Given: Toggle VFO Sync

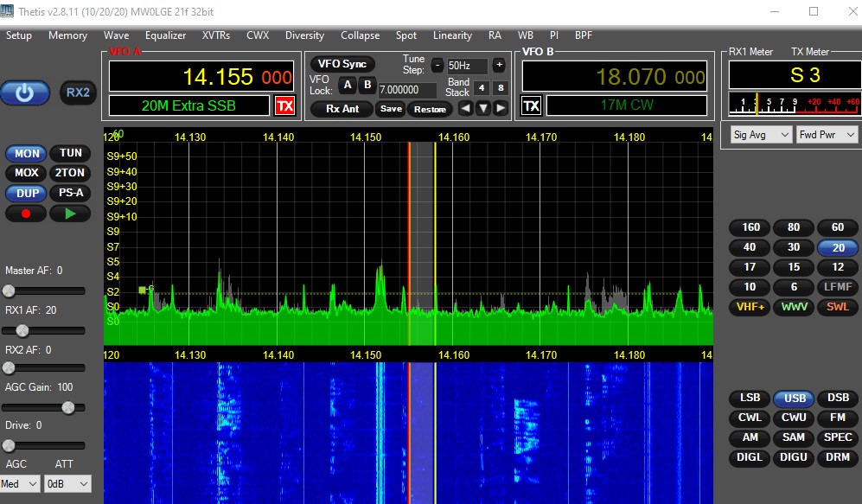Looking at the screenshot, I should coord(342,64).
